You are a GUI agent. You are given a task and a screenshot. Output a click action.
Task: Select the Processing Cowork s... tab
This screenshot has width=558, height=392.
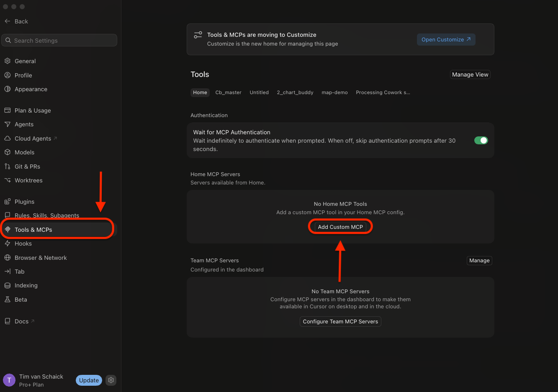point(383,92)
